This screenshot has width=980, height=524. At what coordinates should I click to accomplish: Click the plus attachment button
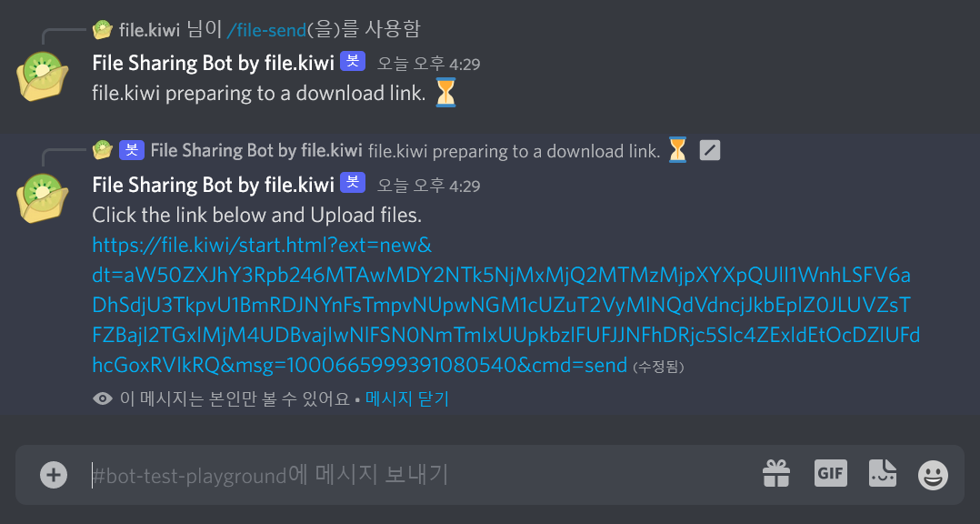click(x=54, y=475)
